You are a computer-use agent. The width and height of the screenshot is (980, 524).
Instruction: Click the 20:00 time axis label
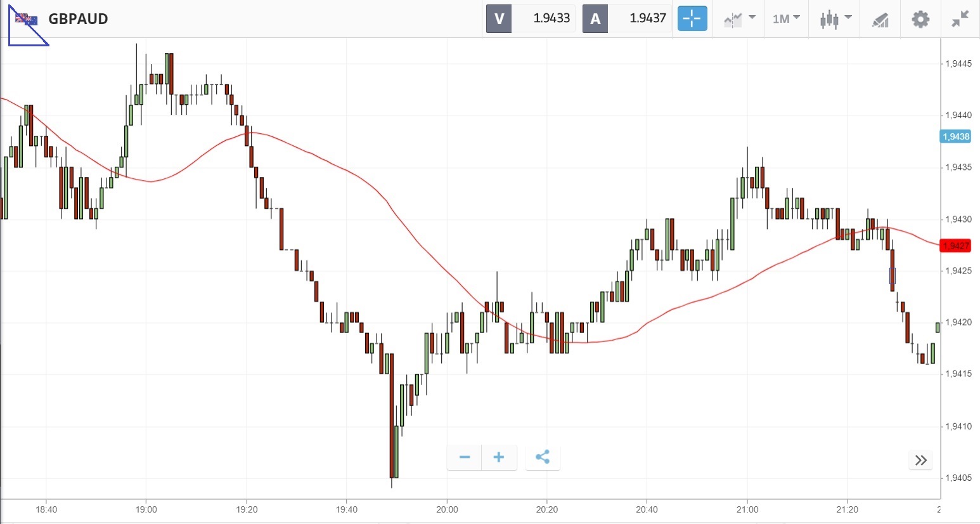(x=447, y=509)
